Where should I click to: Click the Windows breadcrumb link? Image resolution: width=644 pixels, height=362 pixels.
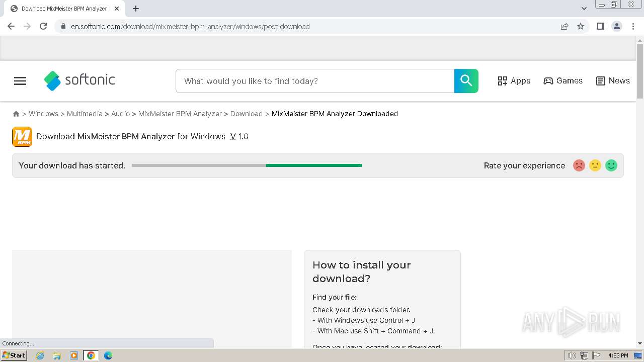pos(43,114)
